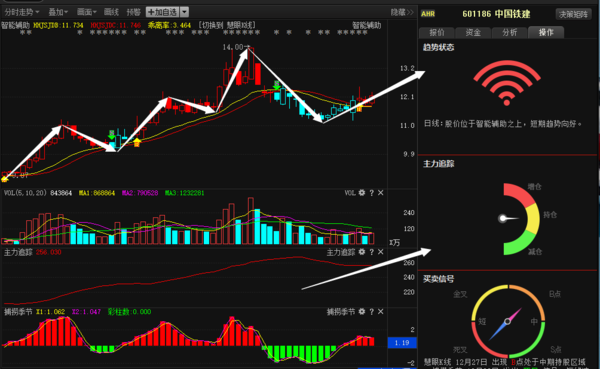The width and height of the screenshot is (600, 369).
Task: Switch to the 分析 tab
Action: click(x=509, y=33)
